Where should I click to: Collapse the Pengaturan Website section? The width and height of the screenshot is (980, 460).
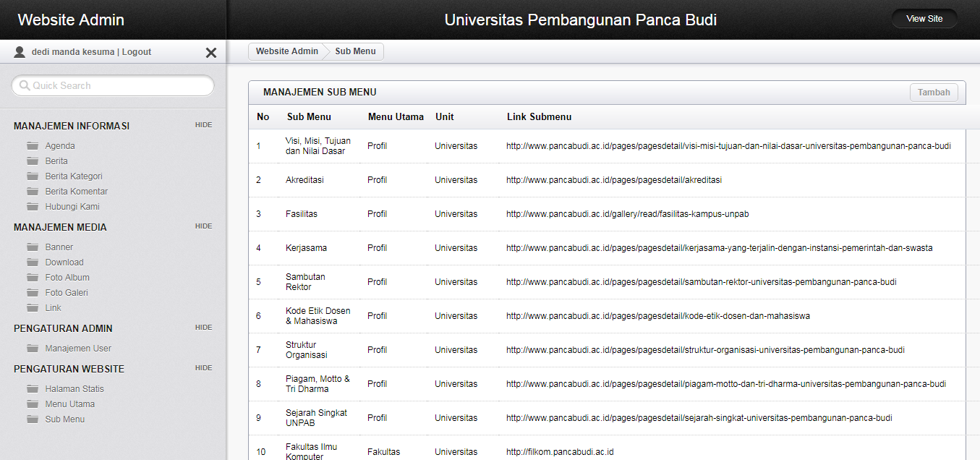coord(203,368)
